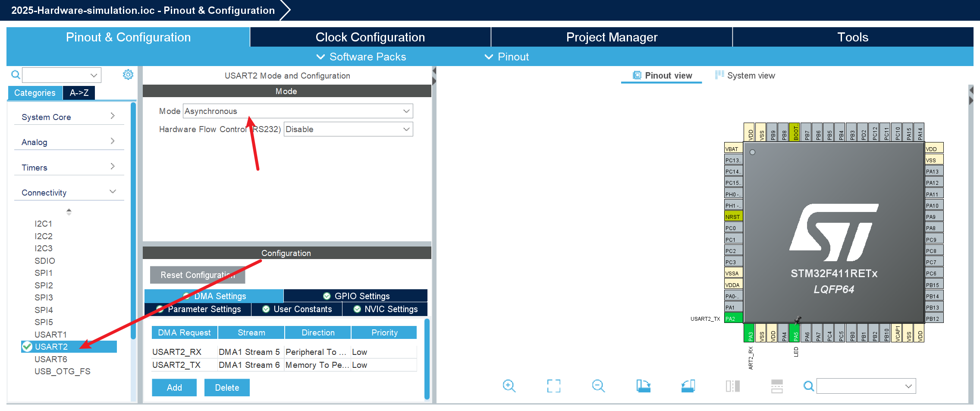Open the User Constants tab

click(297, 309)
